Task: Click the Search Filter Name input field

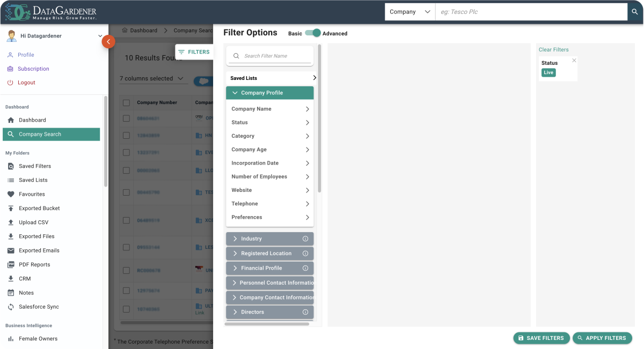Action: (x=270, y=56)
